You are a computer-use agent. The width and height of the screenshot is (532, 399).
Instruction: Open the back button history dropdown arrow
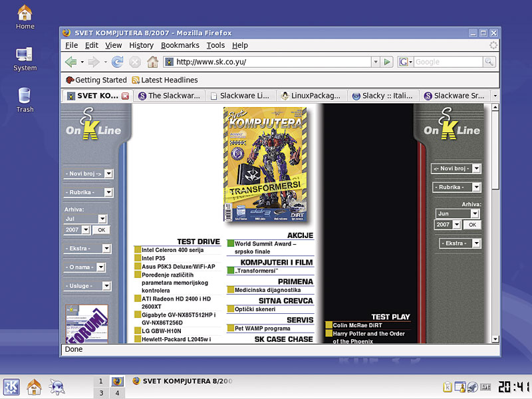pos(82,62)
